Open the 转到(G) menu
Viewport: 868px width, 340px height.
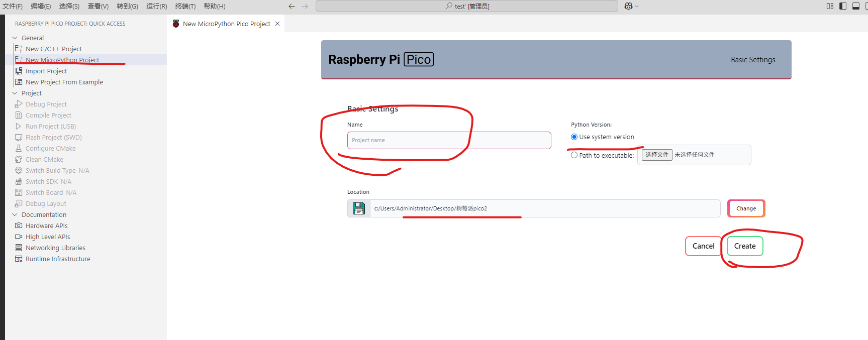coord(127,6)
